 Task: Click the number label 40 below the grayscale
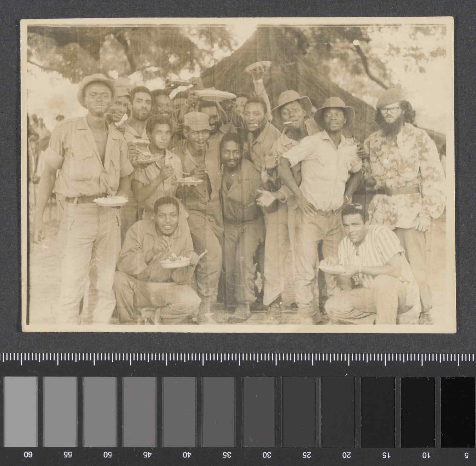click(187, 455)
